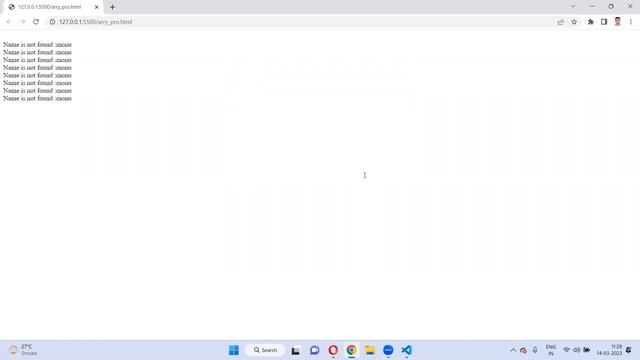
Task: Open the Wi-Fi network tray icon
Action: [567, 350]
